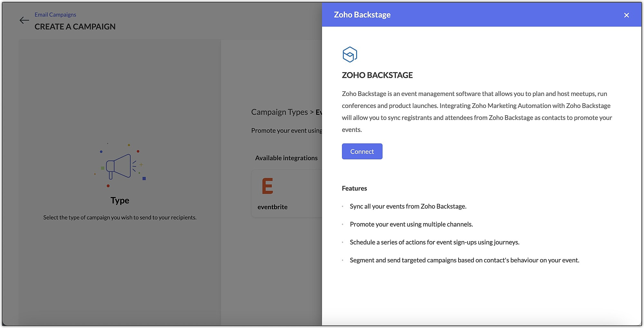This screenshot has height=328, width=644.
Task: Go back using the left arrow icon
Action: (x=24, y=20)
